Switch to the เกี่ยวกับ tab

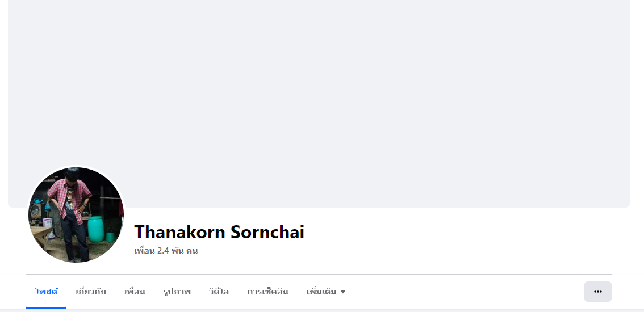(91, 292)
